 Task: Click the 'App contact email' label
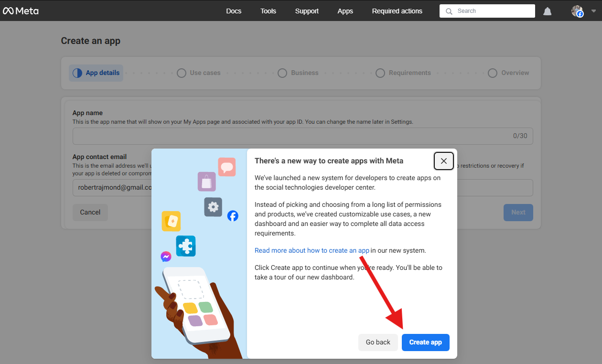[99, 157]
